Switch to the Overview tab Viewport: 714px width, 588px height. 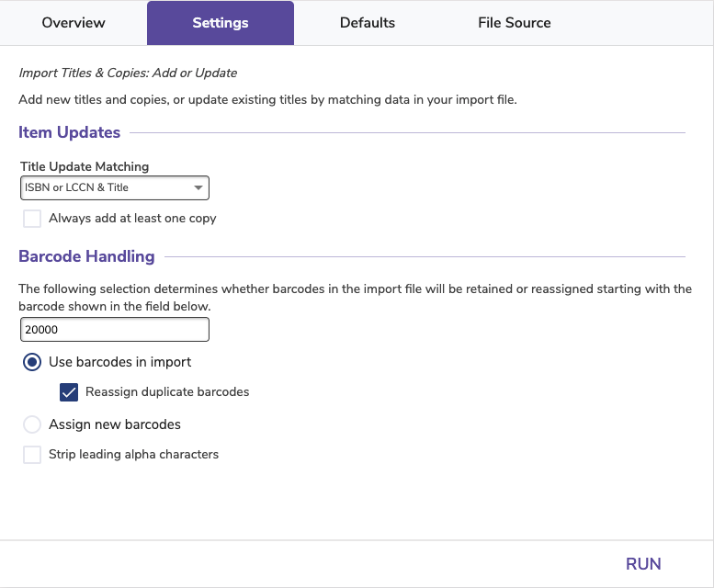[x=74, y=23]
